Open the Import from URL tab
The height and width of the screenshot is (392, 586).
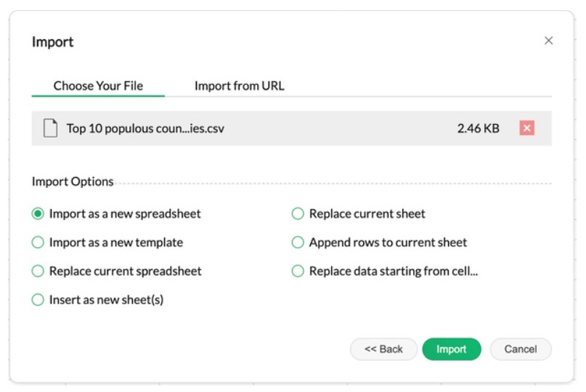(239, 86)
